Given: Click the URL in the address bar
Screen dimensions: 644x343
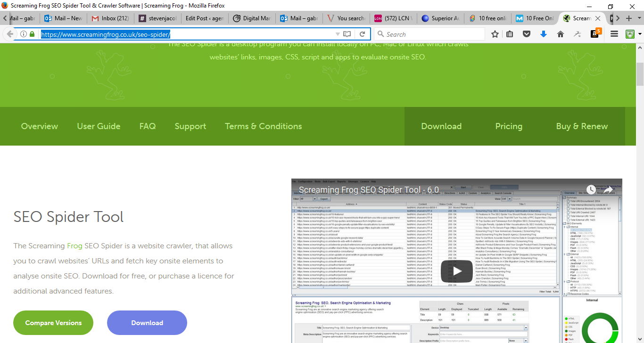Looking at the screenshot, I should pyautogui.click(x=106, y=34).
